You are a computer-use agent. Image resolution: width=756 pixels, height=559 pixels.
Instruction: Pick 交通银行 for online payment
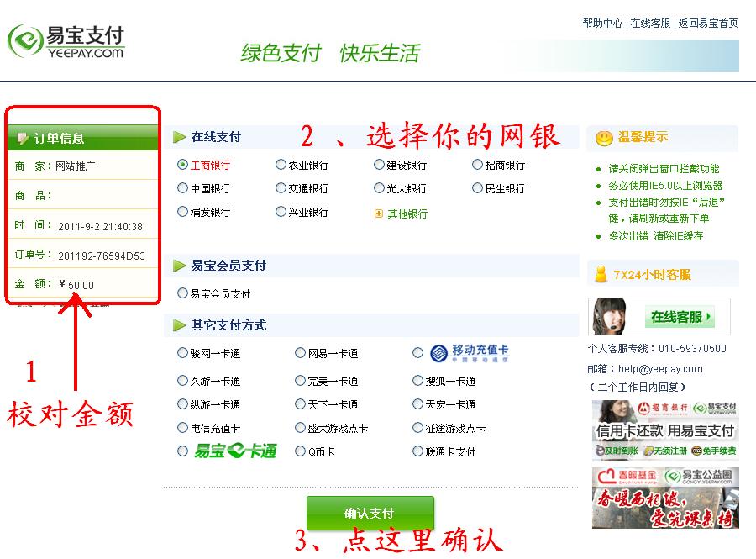pos(281,188)
